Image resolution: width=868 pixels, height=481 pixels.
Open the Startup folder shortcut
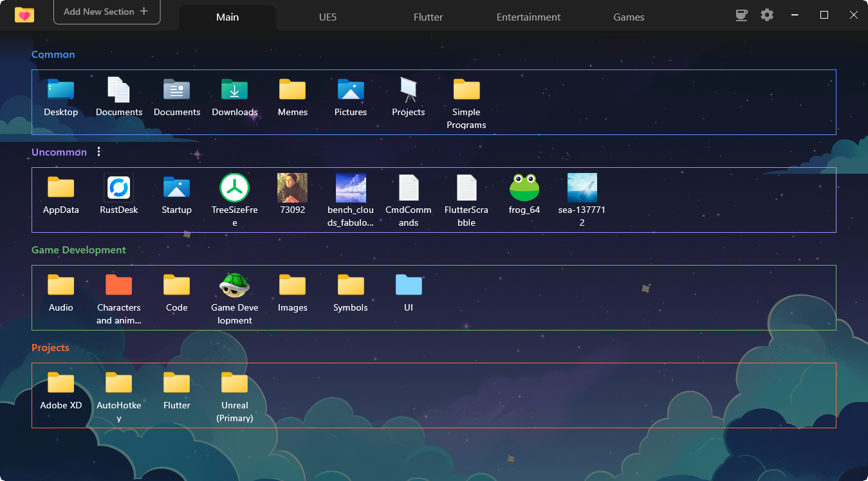tap(177, 196)
